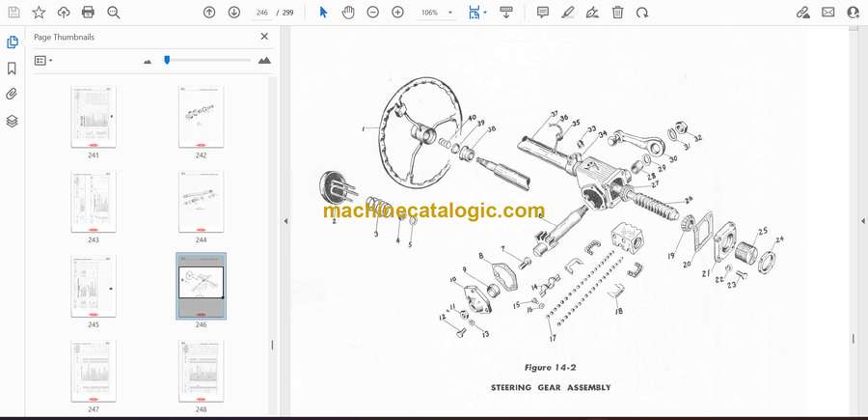Click the Fit page view icon
This screenshot has height=420, width=868.
pyautogui.click(x=474, y=13)
